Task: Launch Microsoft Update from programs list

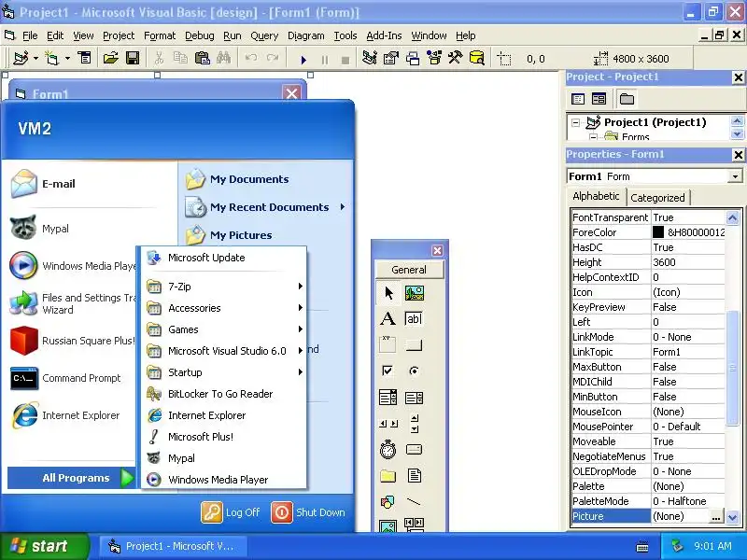Action: point(224,259)
